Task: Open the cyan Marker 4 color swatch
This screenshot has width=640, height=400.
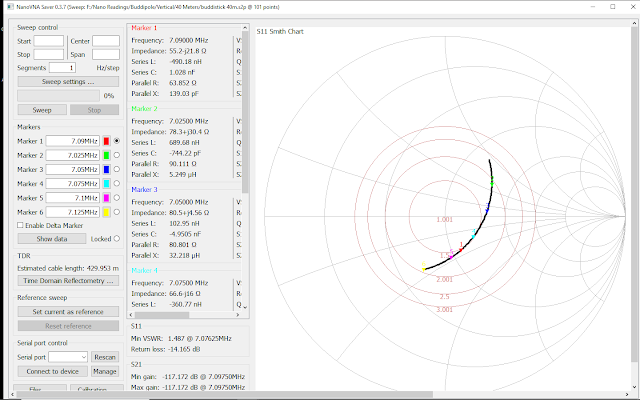Action: pos(106,184)
